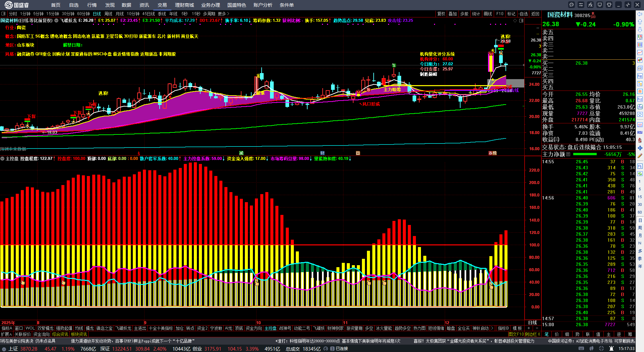Click the screen display icon in title bar
This screenshot has width=644, height=352.
[x=600, y=5]
